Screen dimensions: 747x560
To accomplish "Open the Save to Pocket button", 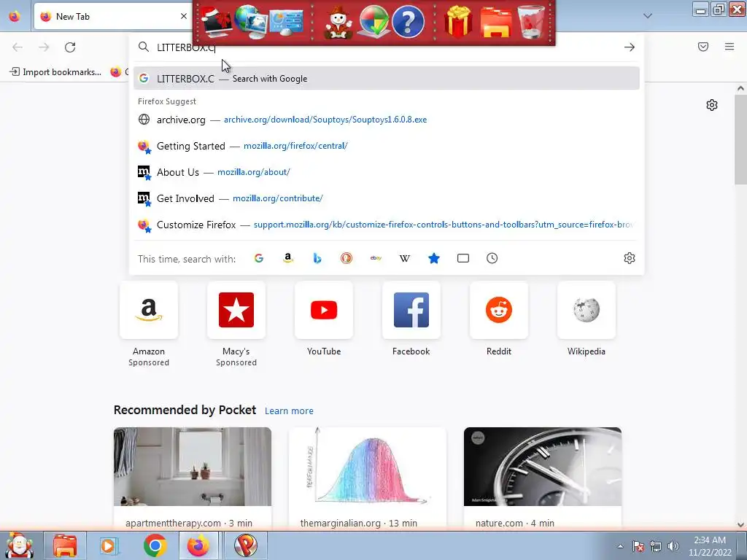I will [703, 47].
